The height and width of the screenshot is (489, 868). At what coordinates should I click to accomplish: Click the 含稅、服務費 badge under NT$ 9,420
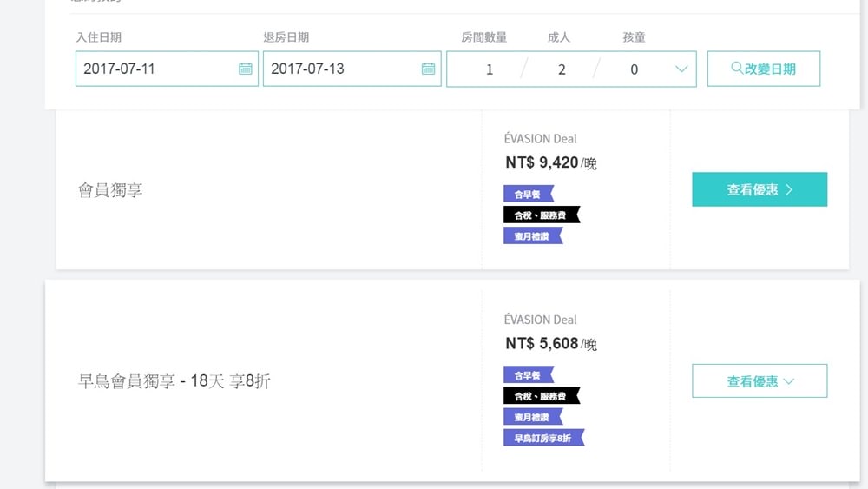pos(541,215)
